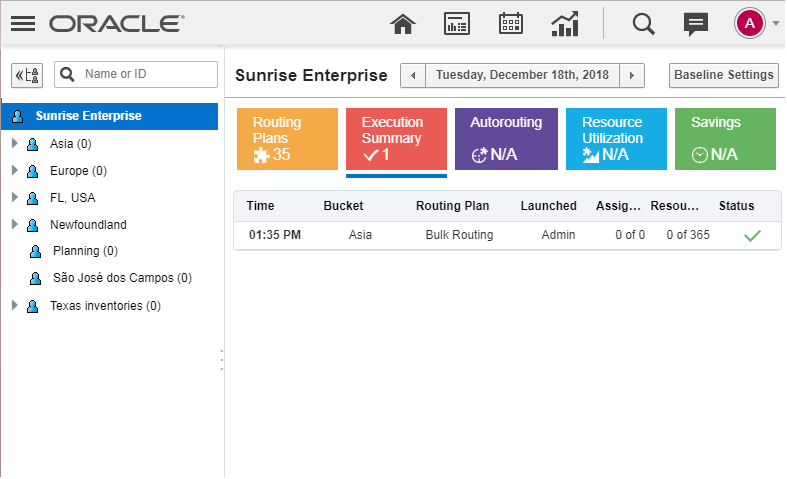Switch to the Autorouting tile
The height and width of the screenshot is (479, 787).
(x=506, y=138)
